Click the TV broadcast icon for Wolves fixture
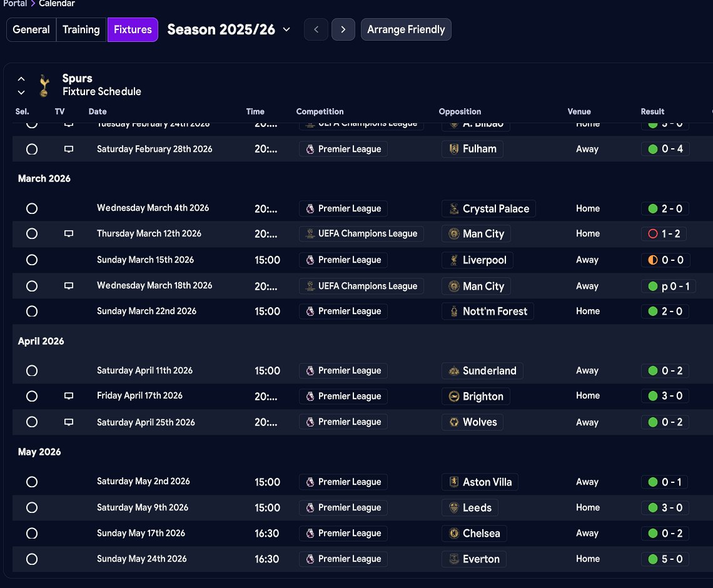Screen dimensions: 713x588 pyautogui.click(x=69, y=422)
